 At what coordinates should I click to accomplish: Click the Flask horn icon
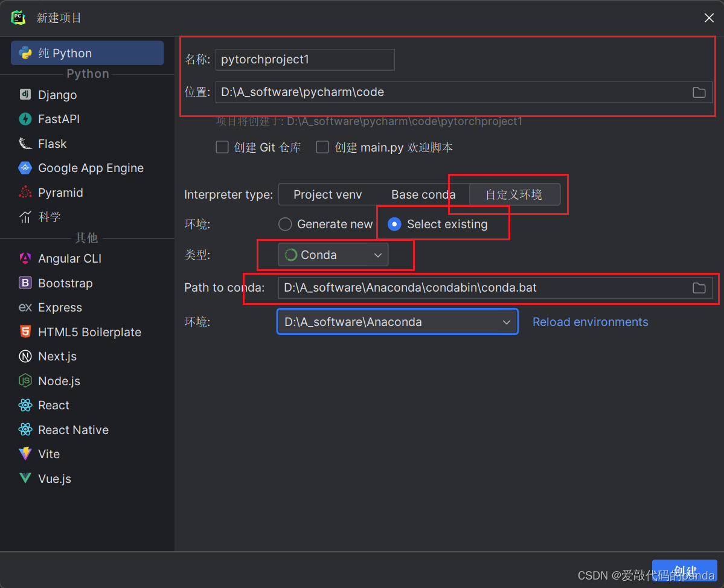25,144
